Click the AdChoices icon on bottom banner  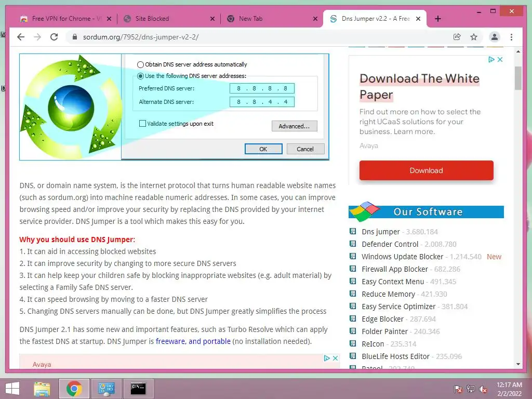pyautogui.click(x=327, y=358)
